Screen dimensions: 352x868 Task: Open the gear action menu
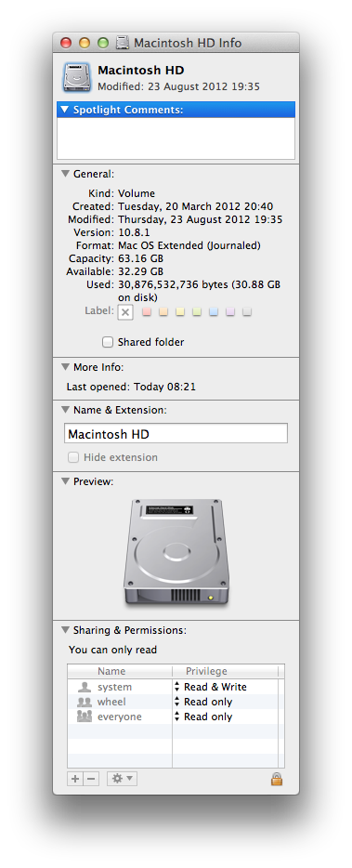tap(122, 779)
